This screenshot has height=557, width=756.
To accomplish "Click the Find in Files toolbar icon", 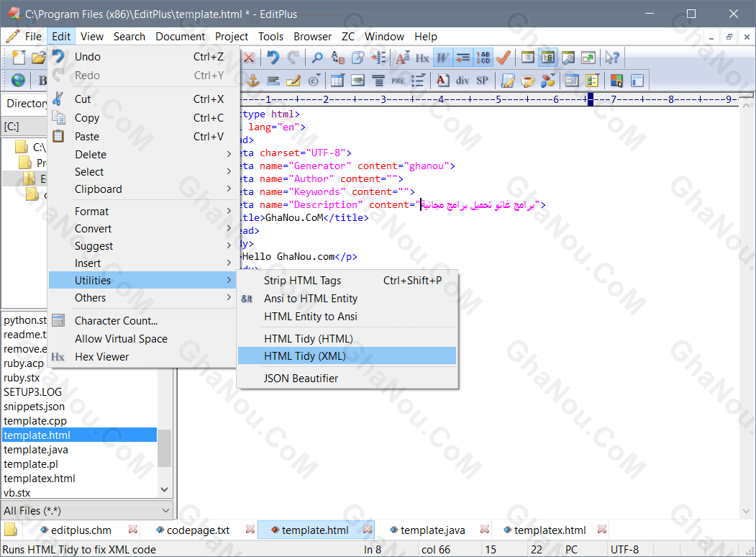I will 357,58.
